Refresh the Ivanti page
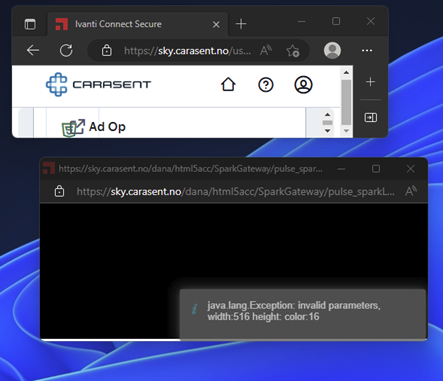 pos(66,51)
